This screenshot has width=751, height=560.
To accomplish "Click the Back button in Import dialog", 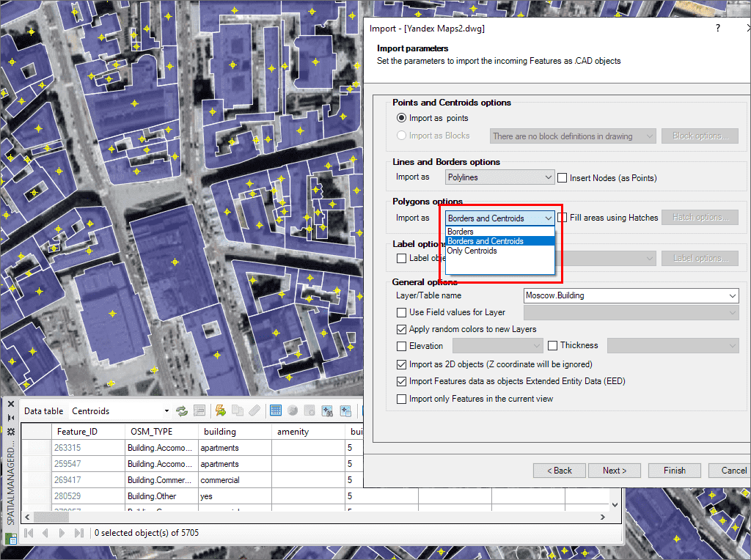I will pos(560,471).
